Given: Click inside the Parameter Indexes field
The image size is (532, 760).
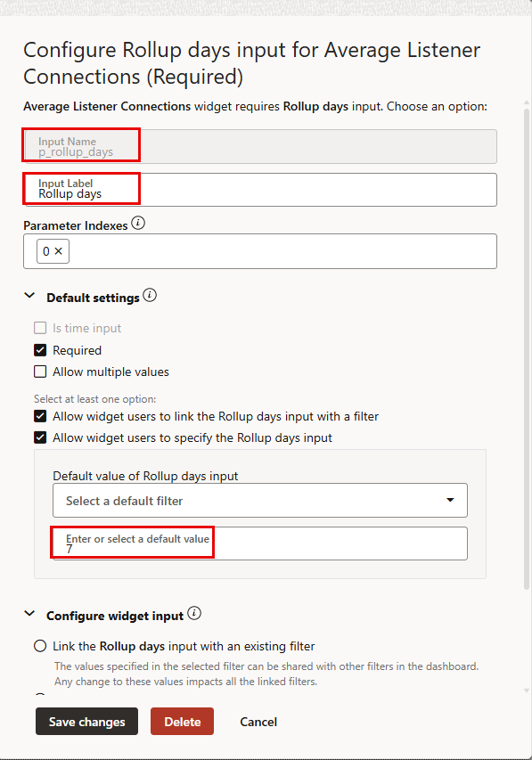Looking at the screenshot, I should [260, 251].
